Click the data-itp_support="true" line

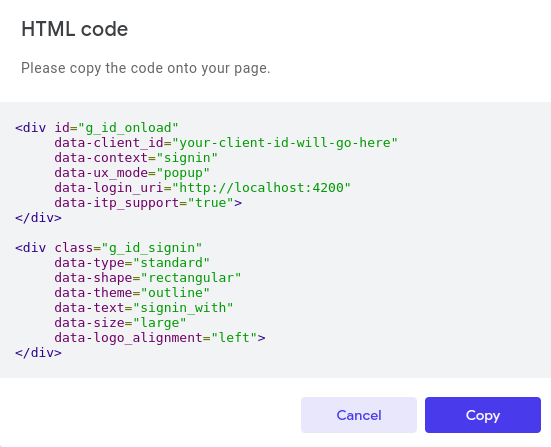tap(148, 203)
